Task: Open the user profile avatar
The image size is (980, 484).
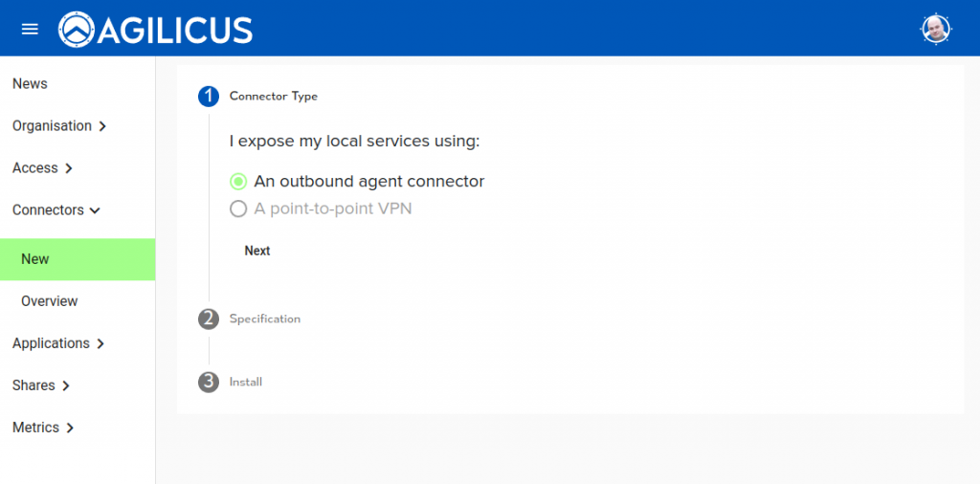Action: (x=935, y=29)
